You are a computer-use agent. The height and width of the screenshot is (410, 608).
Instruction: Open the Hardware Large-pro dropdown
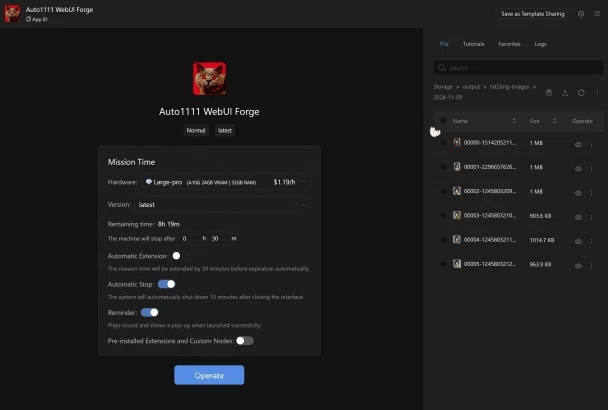tap(226, 182)
